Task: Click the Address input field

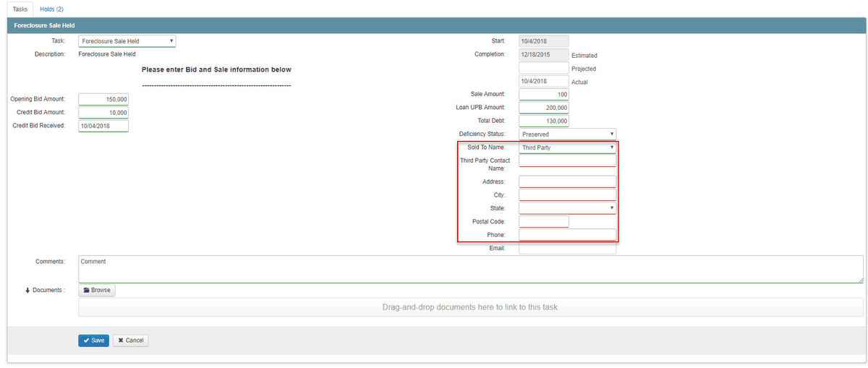Action: [568, 181]
